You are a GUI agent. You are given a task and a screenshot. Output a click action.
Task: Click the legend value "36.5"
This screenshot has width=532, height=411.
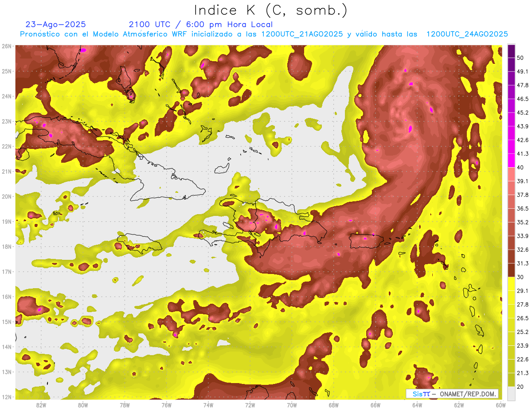click(523, 208)
